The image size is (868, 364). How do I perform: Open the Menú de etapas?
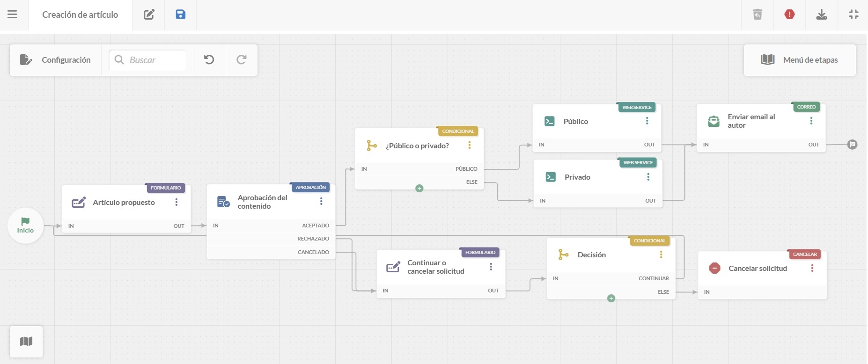pyautogui.click(x=800, y=60)
